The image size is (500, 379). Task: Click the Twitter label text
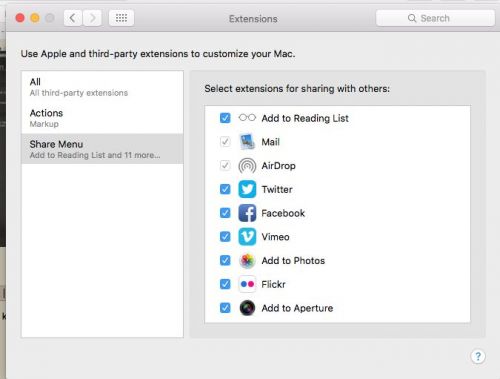277,189
